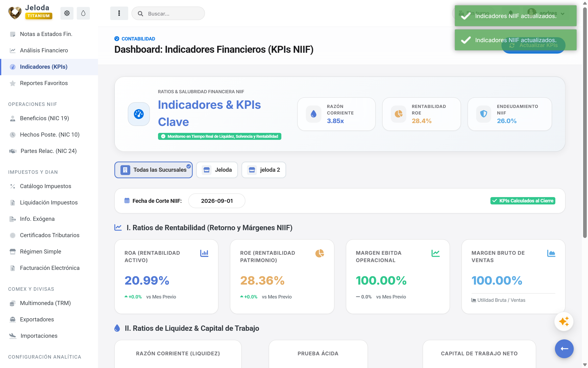Click the blue back arrow floating button
The width and height of the screenshot is (588, 368).
(x=564, y=349)
